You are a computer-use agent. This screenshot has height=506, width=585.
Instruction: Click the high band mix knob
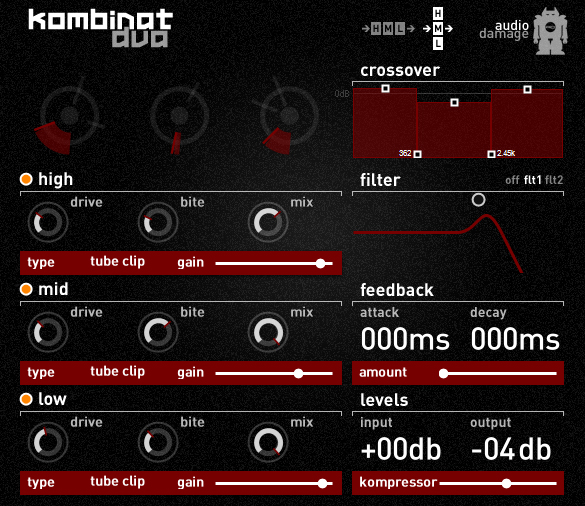(x=268, y=222)
